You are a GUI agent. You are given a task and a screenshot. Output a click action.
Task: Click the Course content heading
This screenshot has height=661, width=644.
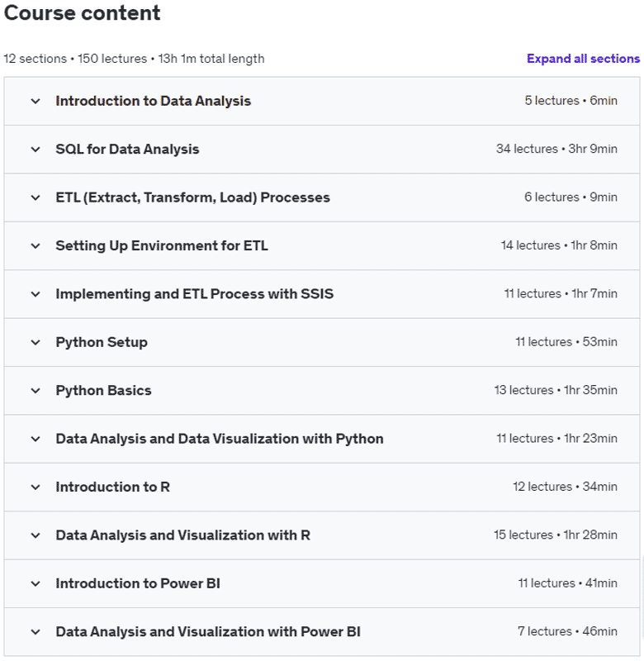tap(82, 12)
